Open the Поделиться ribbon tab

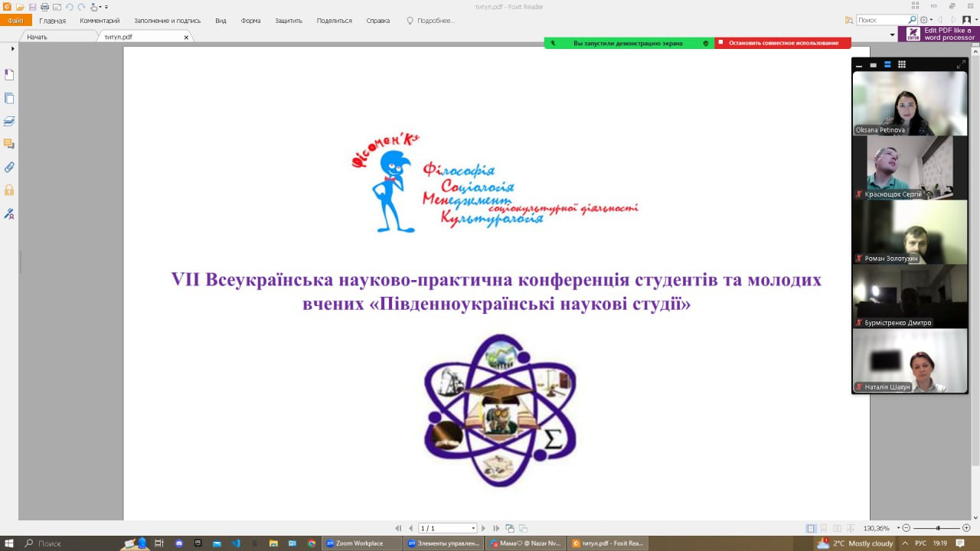click(x=334, y=21)
